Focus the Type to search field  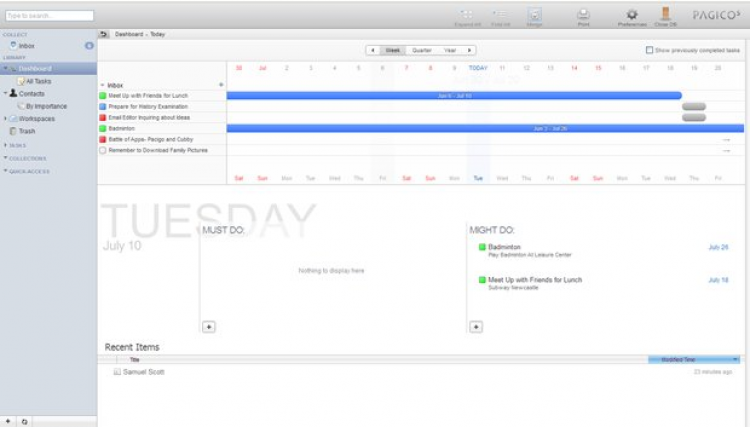point(49,16)
